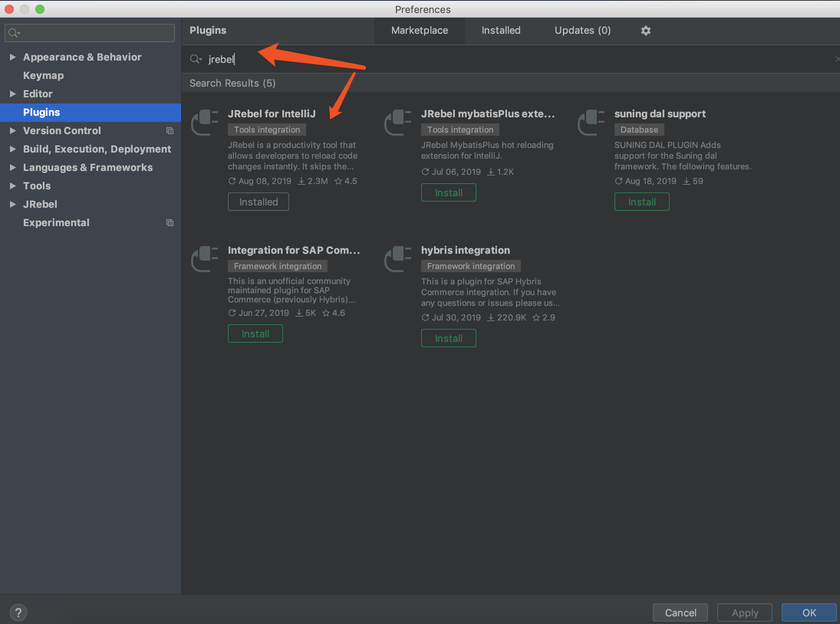
Task: Confirm with the OK button
Action: tap(809, 613)
